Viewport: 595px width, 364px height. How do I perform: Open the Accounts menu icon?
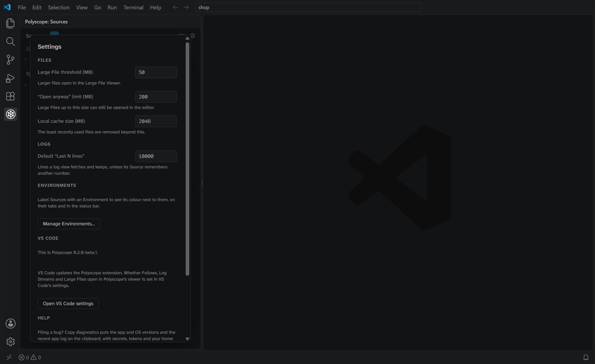pyautogui.click(x=10, y=324)
